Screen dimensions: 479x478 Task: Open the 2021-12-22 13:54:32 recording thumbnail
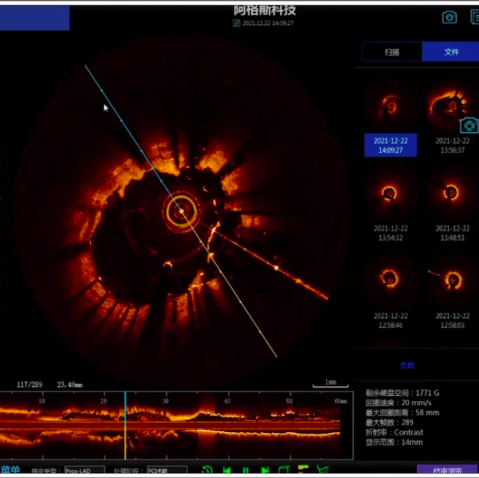tap(390, 193)
